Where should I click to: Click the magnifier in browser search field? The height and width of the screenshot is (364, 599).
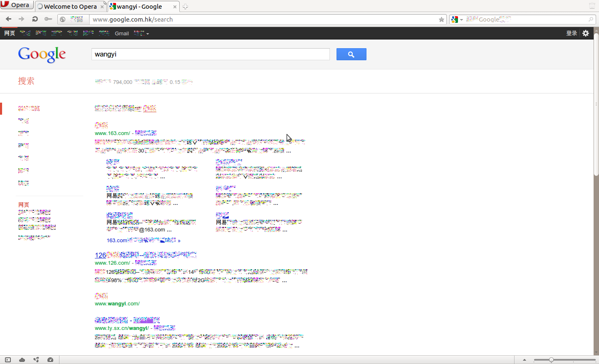pyautogui.click(x=591, y=20)
